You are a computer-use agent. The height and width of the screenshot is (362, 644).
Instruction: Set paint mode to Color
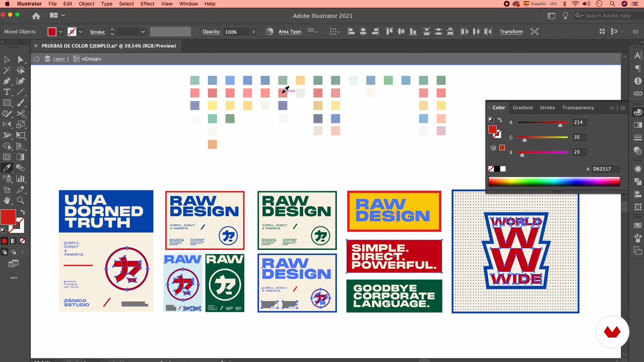tap(4, 241)
